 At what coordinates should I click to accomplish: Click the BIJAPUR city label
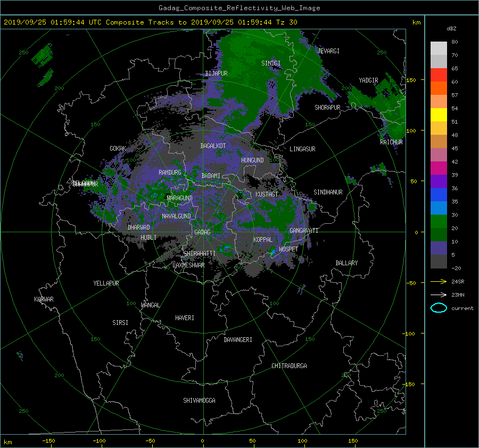pos(216,74)
